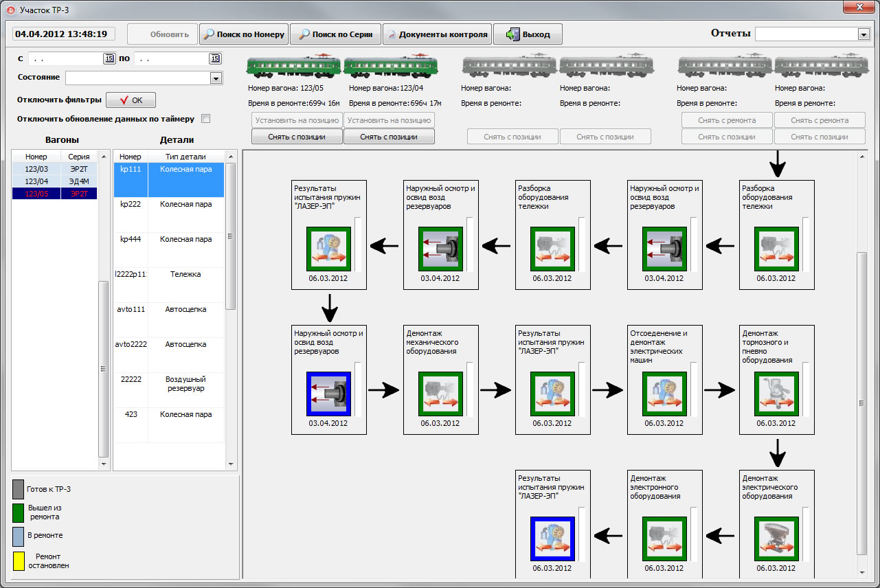Click the green train car 123/05 icon

click(x=294, y=67)
